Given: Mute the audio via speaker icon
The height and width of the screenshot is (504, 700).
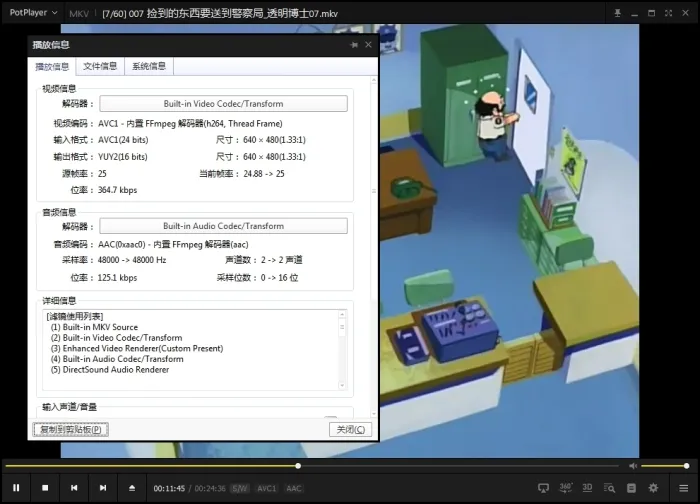Looking at the screenshot, I should pos(632,466).
